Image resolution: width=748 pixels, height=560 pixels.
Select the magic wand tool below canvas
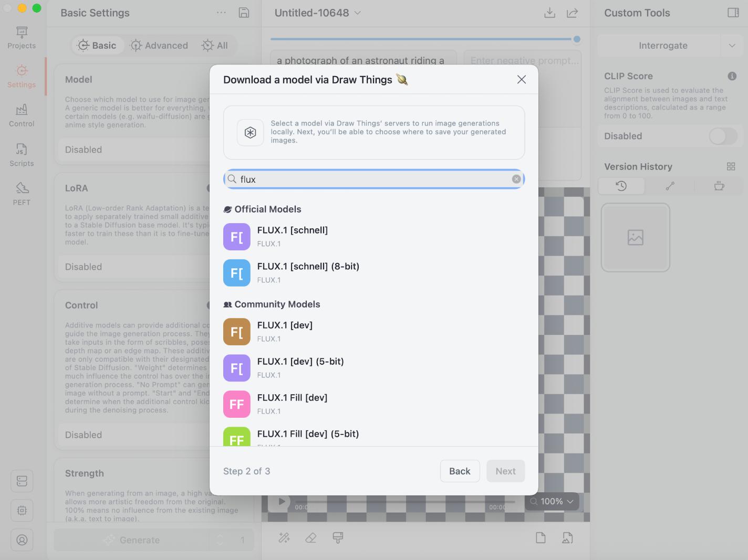pos(284,537)
